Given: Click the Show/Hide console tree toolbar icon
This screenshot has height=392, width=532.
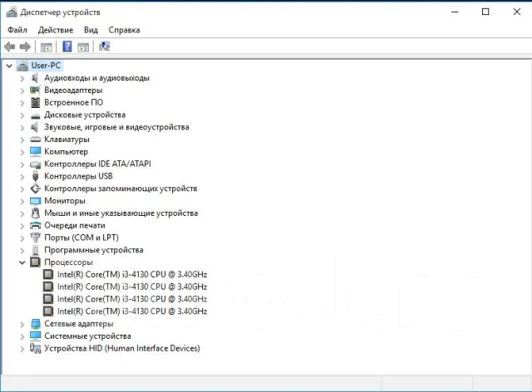Looking at the screenshot, I should (x=47, y=47).
